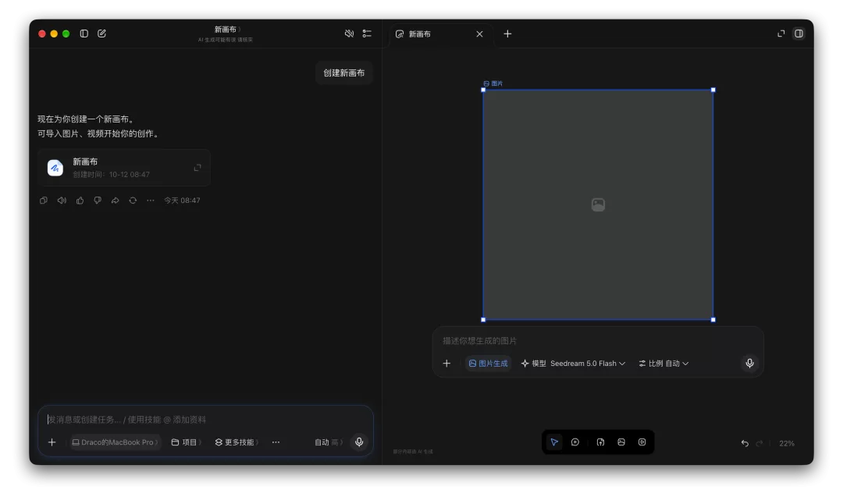Change the 自动 高 mode setting
The height and width of the screenshot is (504, 843).
[328, 442]
